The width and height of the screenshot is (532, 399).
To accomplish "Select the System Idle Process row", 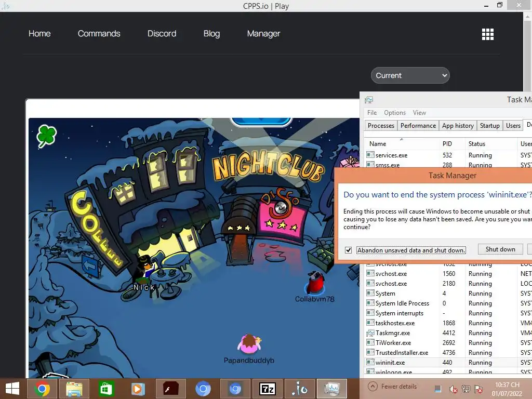I will tap(448, 303).
